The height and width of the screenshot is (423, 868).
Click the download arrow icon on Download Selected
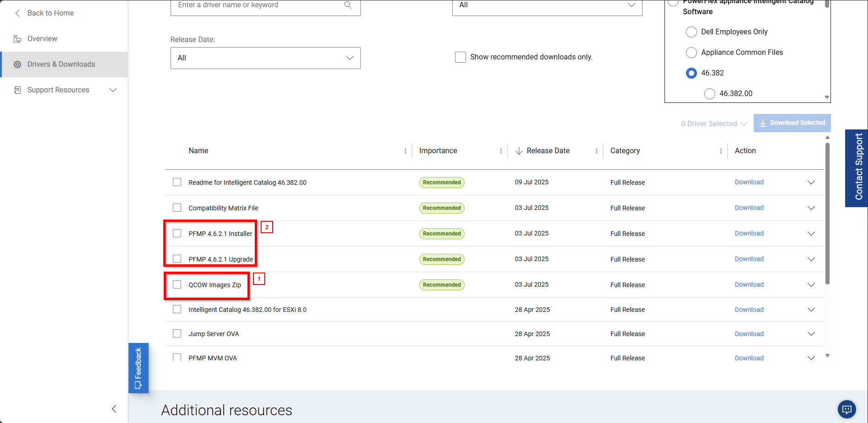click(x=762, y=123)
